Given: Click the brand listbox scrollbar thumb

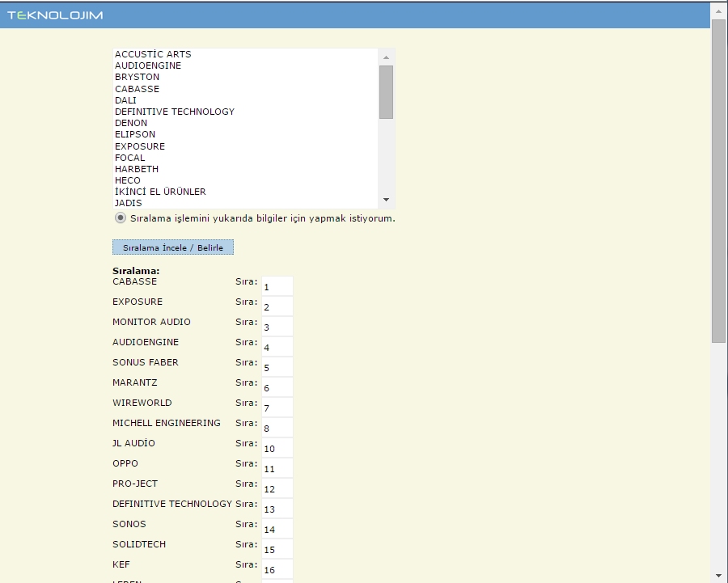Looking at the screenshot, I should (386, 92).
